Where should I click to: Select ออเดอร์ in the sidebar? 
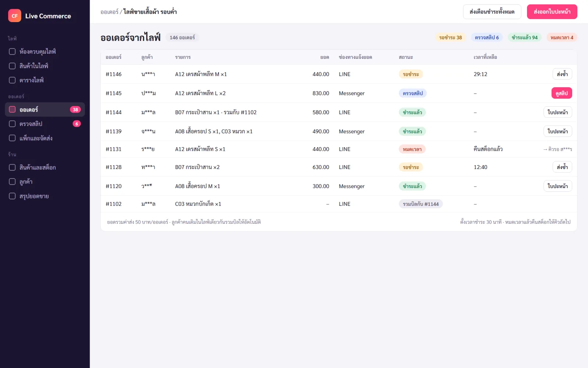click(x=45, y=109)
